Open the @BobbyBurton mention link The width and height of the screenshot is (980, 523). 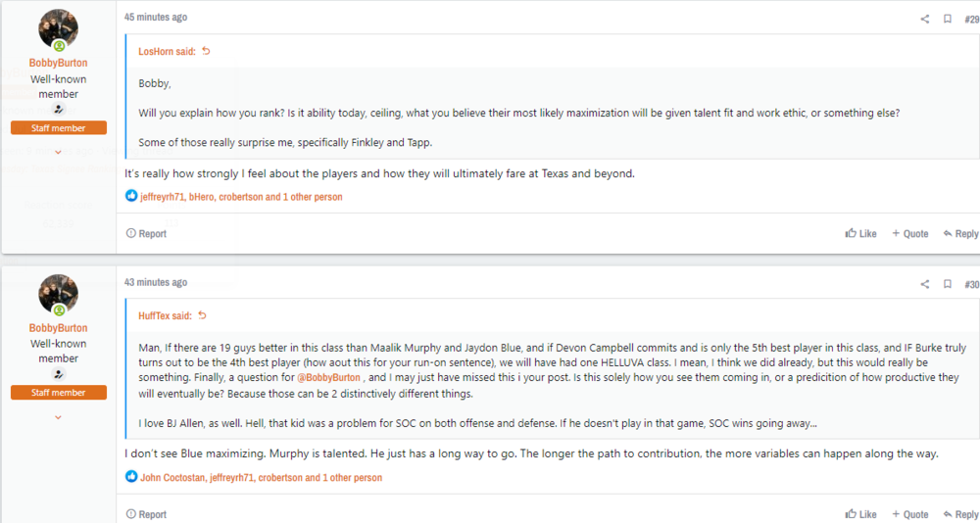coord(330,378)
